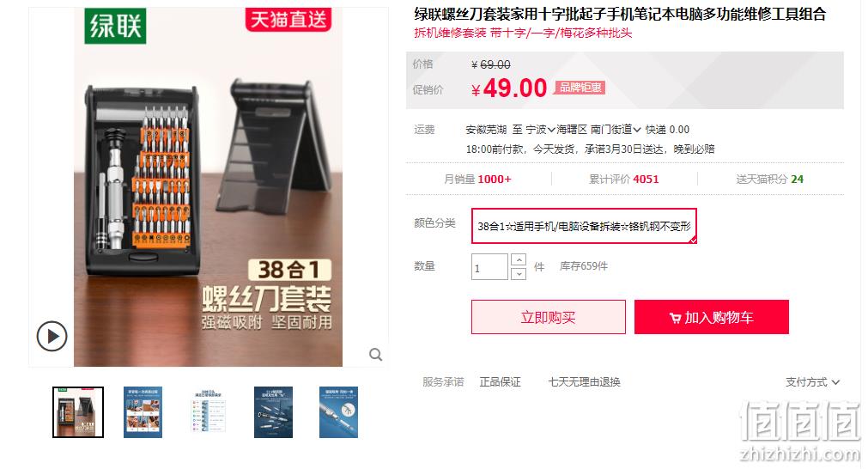Open the 累计评价 4051 reviews
The height and width of the screenshot is (469, 868).
[623, 180]
